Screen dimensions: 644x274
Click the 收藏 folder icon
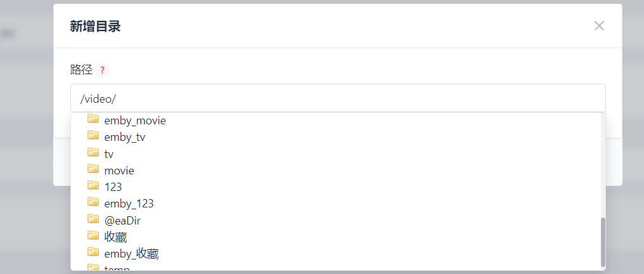tap(93, 235)
